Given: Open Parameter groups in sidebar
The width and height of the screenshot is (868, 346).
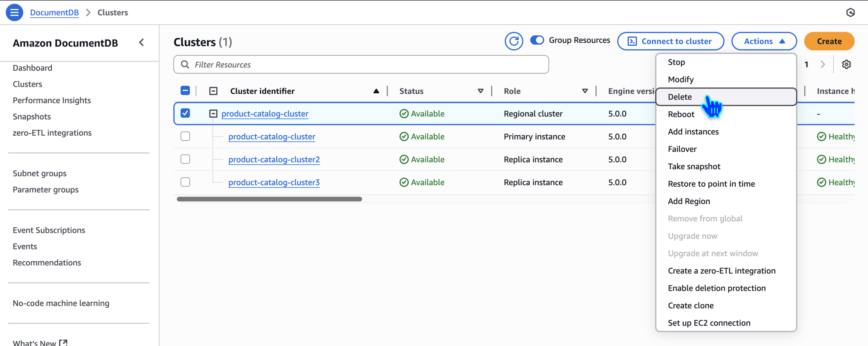Looking at the screenshot, I should 46,189.
